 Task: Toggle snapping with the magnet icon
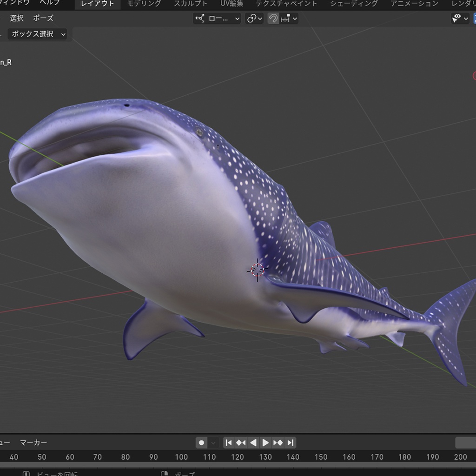click(x=272, y=19)
